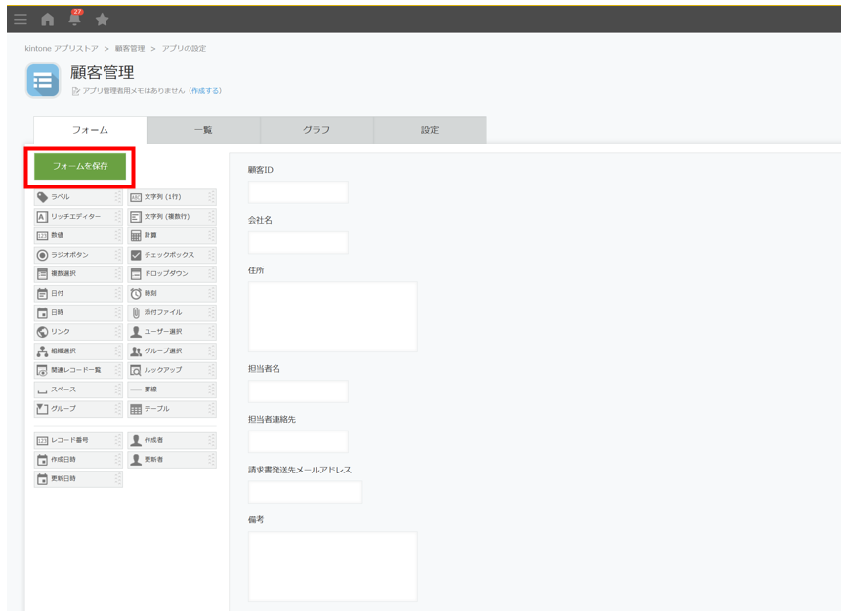
Task: Switch to the 一覧 tab
Action: tap(203, 131)
